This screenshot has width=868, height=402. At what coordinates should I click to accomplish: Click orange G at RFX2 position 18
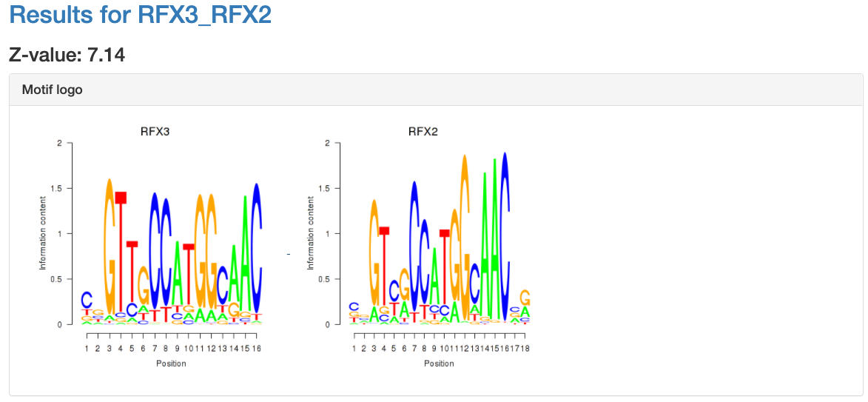[x=525, y=298]
